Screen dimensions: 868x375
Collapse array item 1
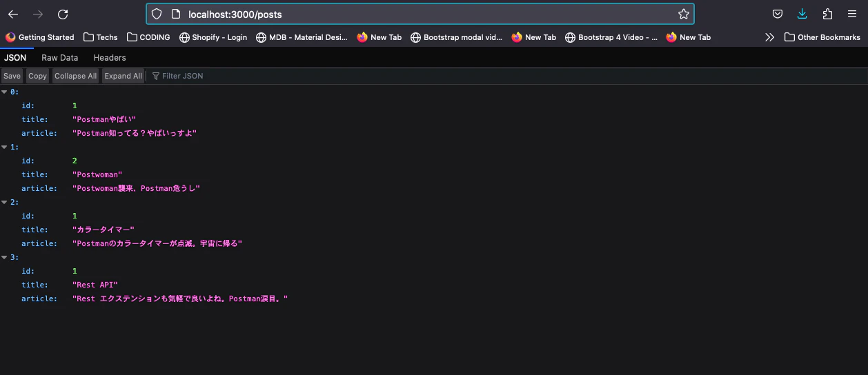coord(5,147)
